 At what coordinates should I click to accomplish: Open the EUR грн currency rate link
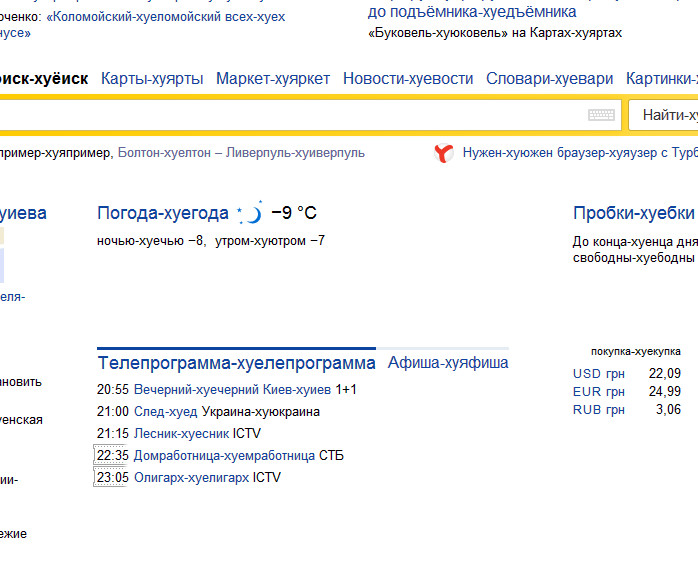tap(599, 391)
